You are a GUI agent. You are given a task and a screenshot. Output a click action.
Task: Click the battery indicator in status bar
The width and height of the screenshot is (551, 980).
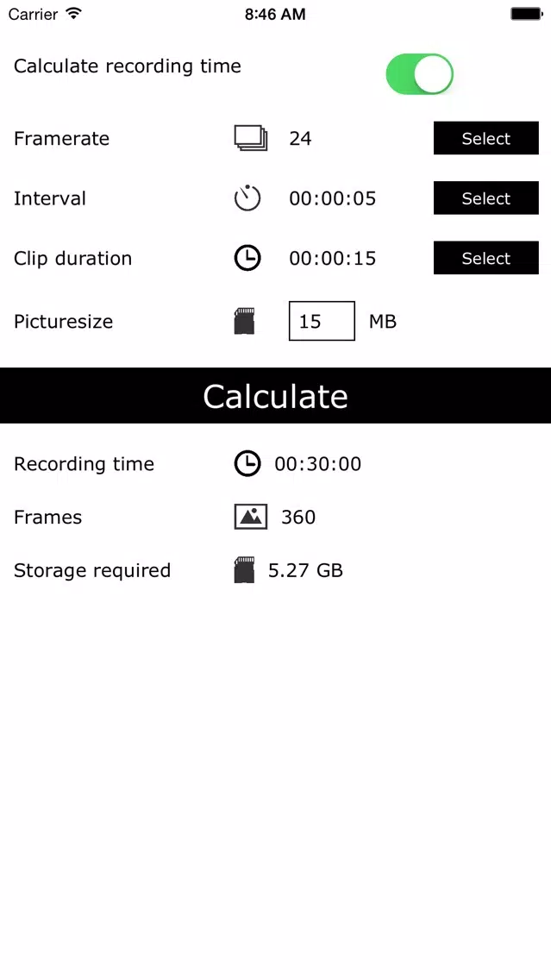526,14
